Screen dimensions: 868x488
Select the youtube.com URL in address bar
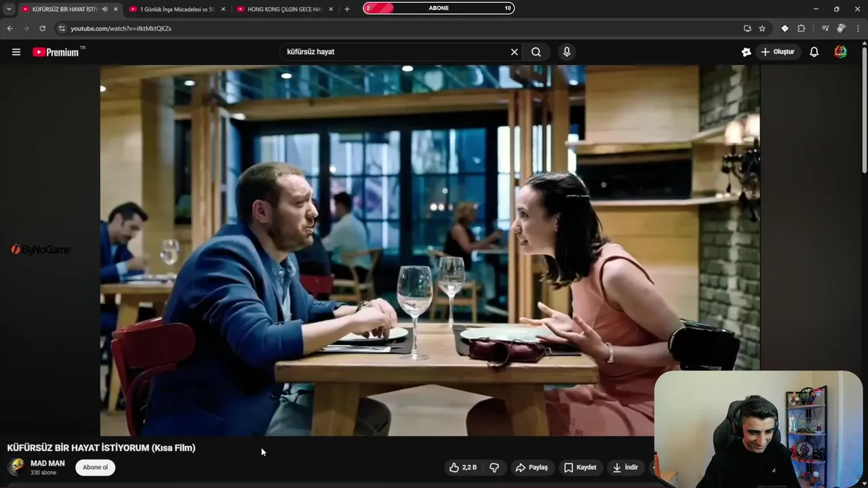coord(121,28)
